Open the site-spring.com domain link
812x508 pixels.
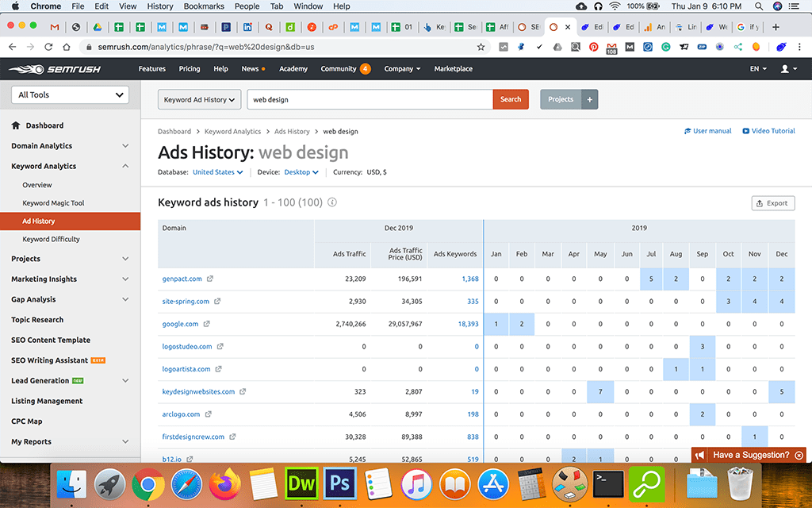point(186,301)
